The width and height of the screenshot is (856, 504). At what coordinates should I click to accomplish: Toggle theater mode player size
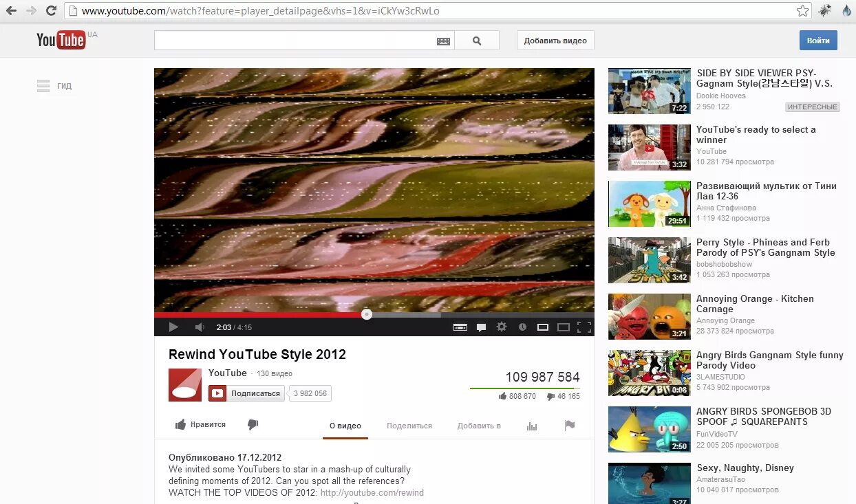(x=564, y=327)
